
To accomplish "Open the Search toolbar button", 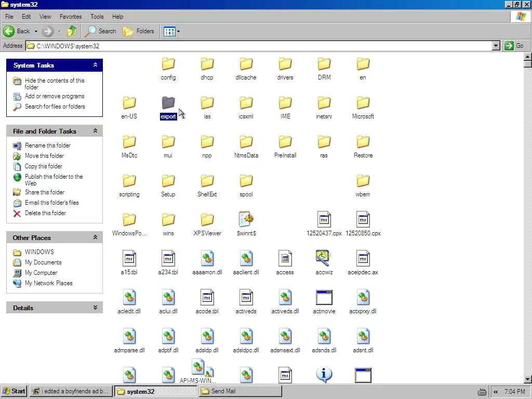I will tap(100, 31).
